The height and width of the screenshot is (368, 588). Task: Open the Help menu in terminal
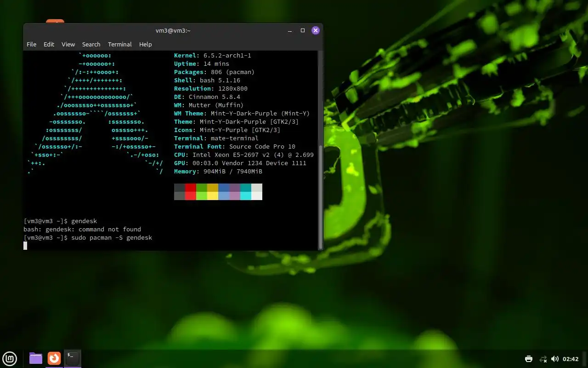point(145,44)
